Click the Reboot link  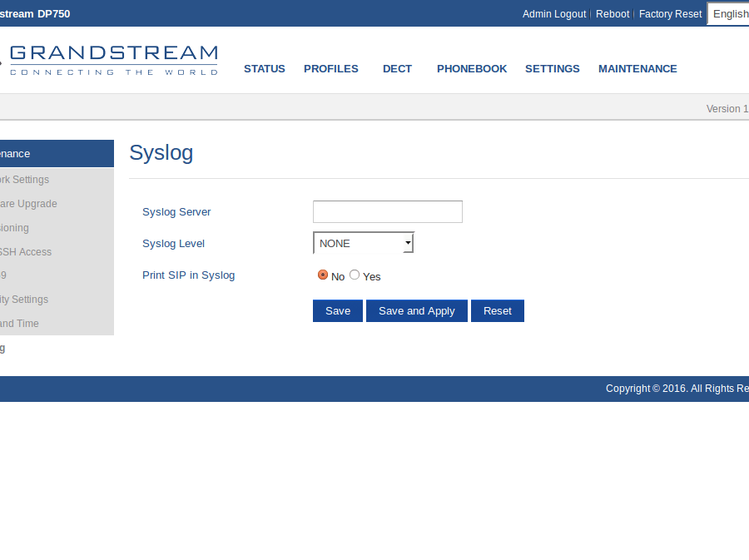coord(613,14)
